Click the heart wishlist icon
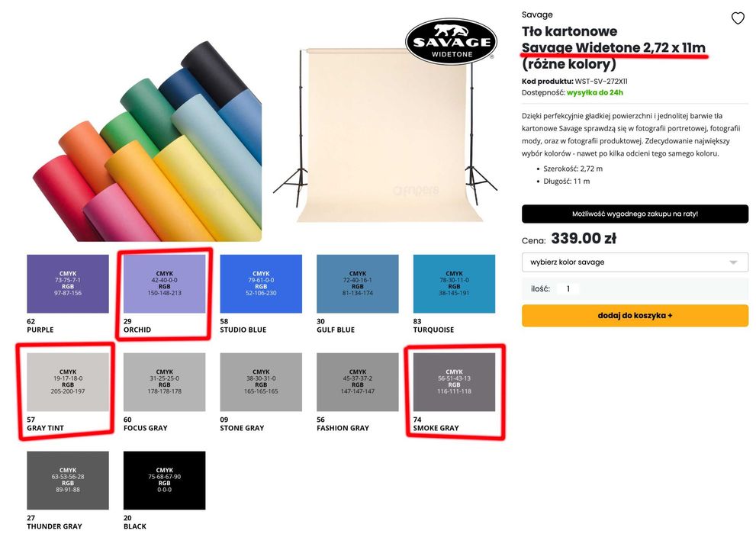Screen dimensions: 756x534 [738, 18]
